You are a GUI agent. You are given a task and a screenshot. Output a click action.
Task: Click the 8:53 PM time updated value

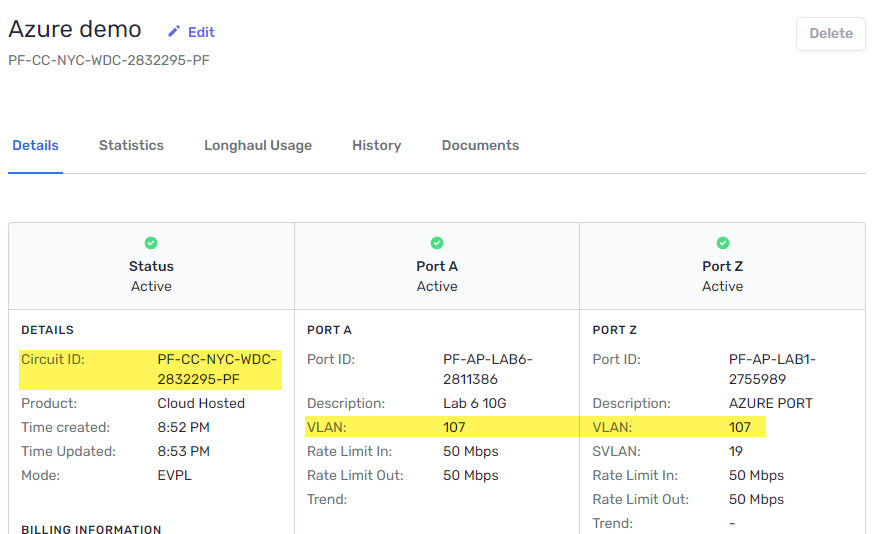[x=184, y=451]
